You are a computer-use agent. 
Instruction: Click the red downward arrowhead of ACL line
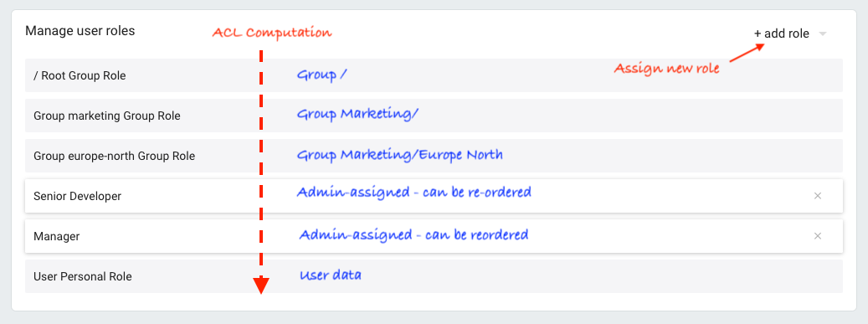[260, 285]
